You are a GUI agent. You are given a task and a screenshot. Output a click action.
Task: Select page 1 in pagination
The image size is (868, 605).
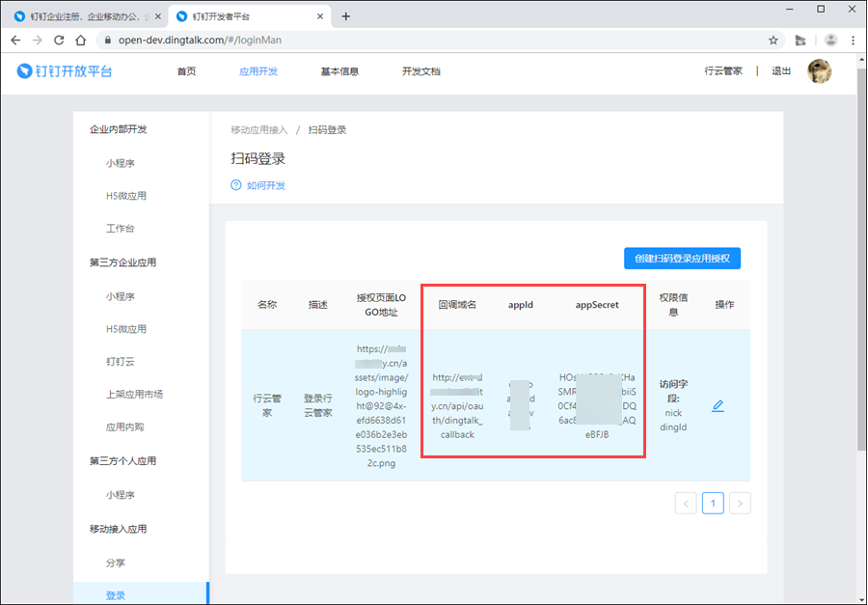(713, 503)
